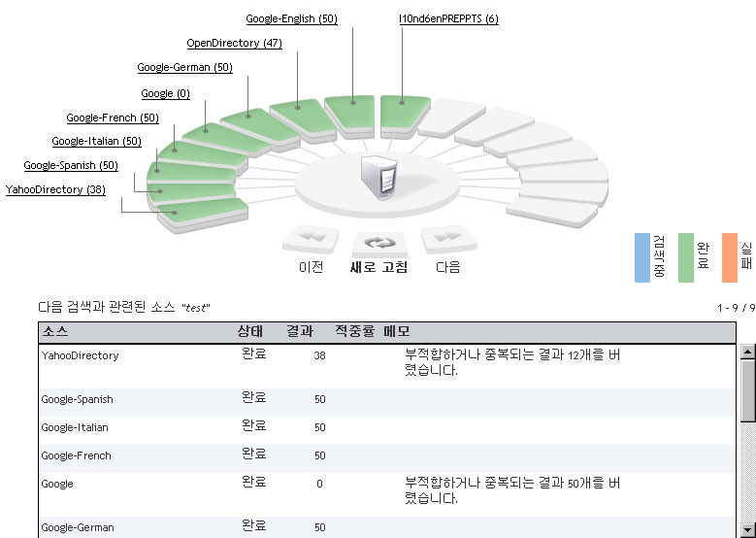
Task: Open the Google-English (50) source link
Action: [291, 19]
